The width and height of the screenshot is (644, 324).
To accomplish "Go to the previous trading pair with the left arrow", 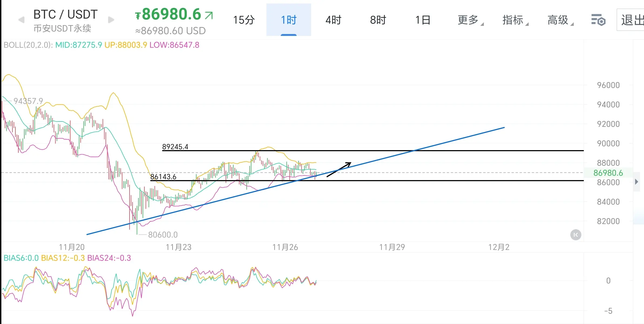I will pos(21,20).
